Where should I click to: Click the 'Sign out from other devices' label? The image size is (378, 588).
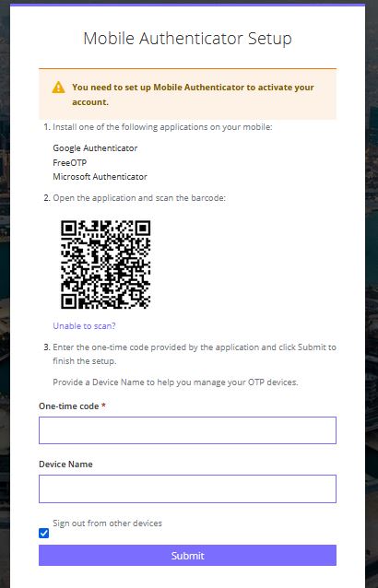[x=107, y=523]
